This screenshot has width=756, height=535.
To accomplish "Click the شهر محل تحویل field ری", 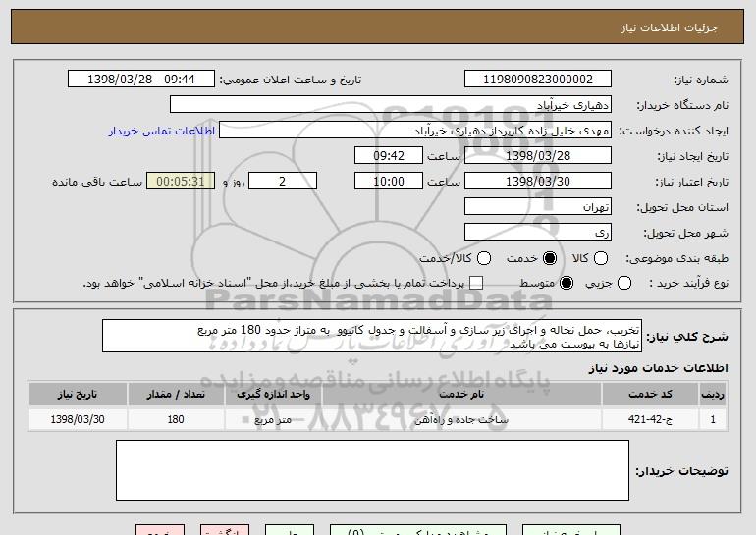I will pyautogui.click(x=538, y=233).
